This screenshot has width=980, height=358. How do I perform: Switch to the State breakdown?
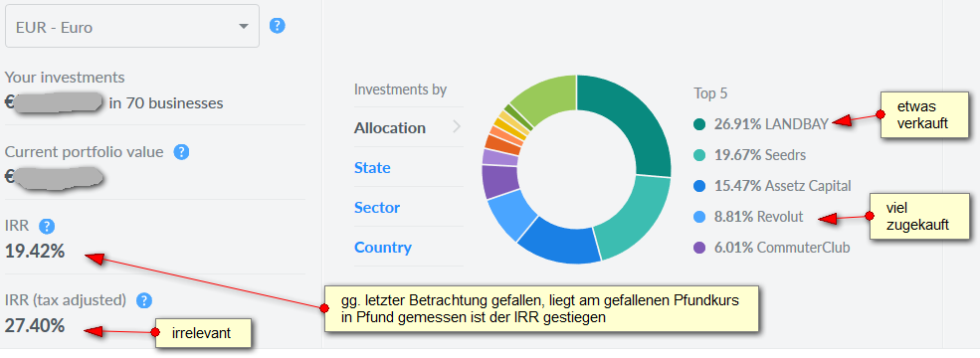point(372,168)
